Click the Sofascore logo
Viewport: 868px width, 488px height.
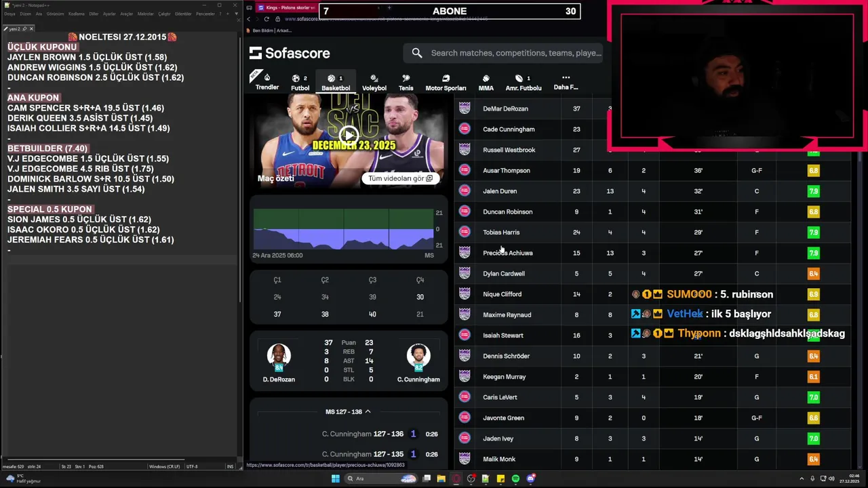point(290,53)
